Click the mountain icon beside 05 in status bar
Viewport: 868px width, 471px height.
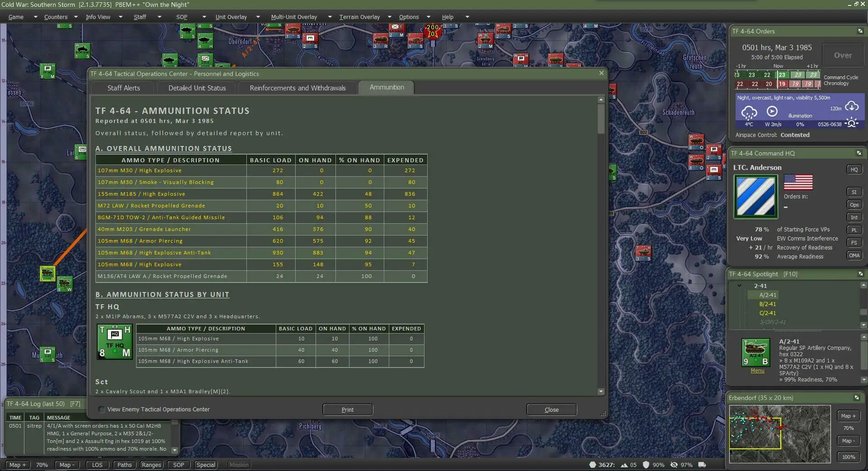coord(624,465)
